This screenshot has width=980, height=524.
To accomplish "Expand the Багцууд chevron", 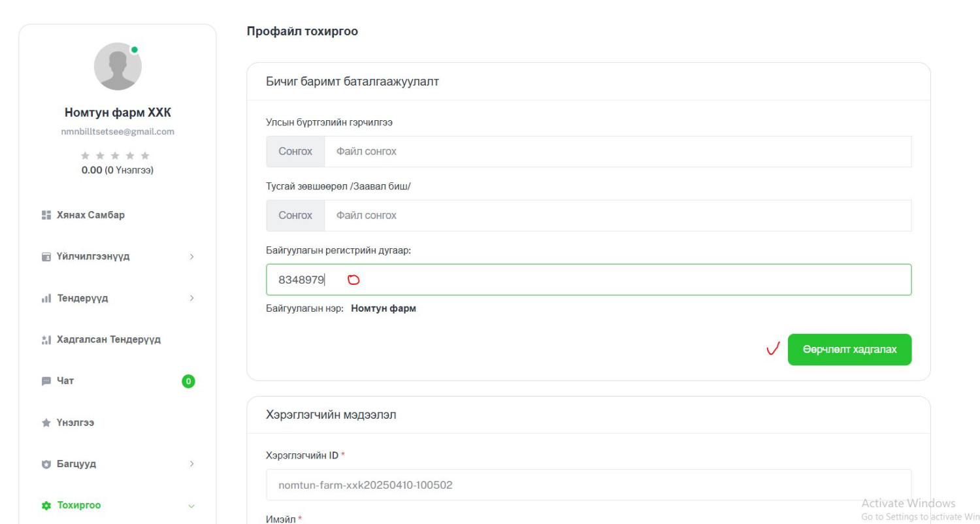I will pos(191,465).
